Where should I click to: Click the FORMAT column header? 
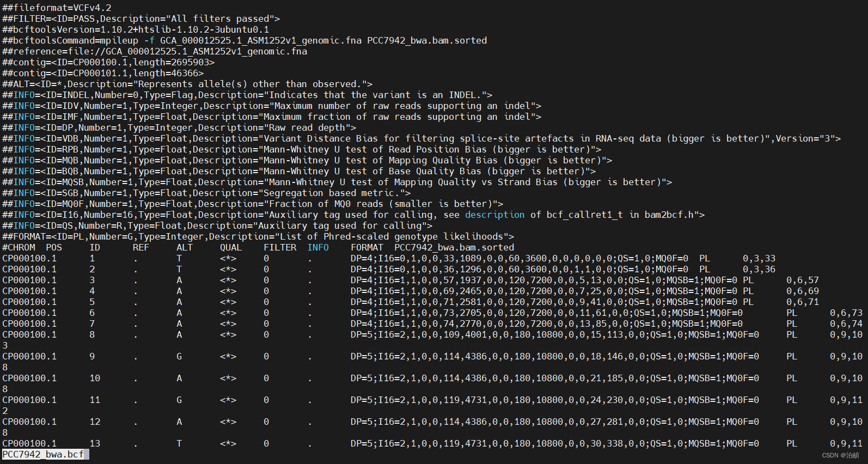coord(367,247)
